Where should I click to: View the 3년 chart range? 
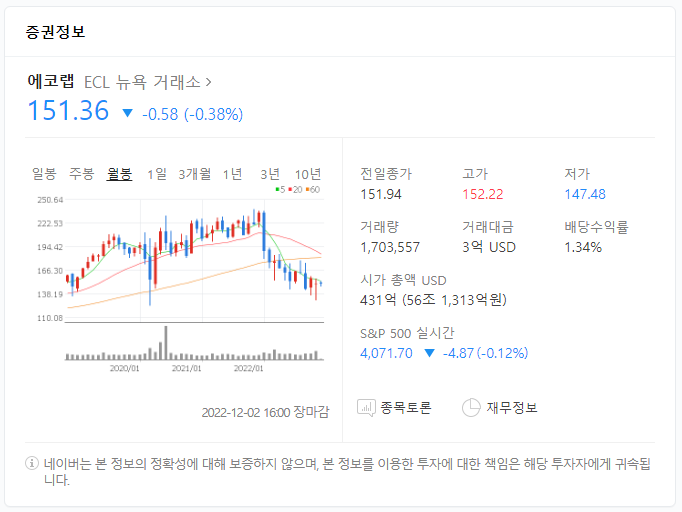(270, 174)
